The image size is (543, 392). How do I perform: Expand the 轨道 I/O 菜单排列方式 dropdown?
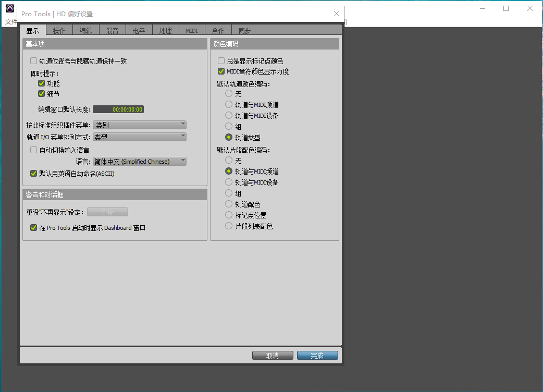click(x=140, y=137)
